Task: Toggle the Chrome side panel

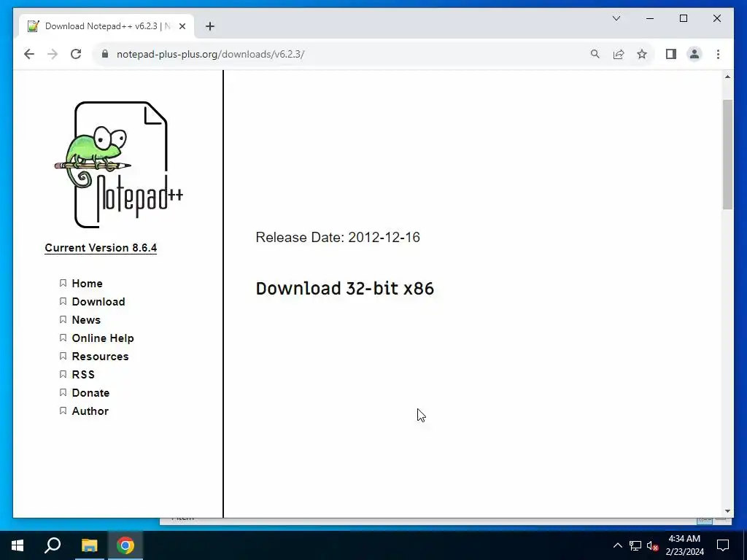Action: pos(671,54)
